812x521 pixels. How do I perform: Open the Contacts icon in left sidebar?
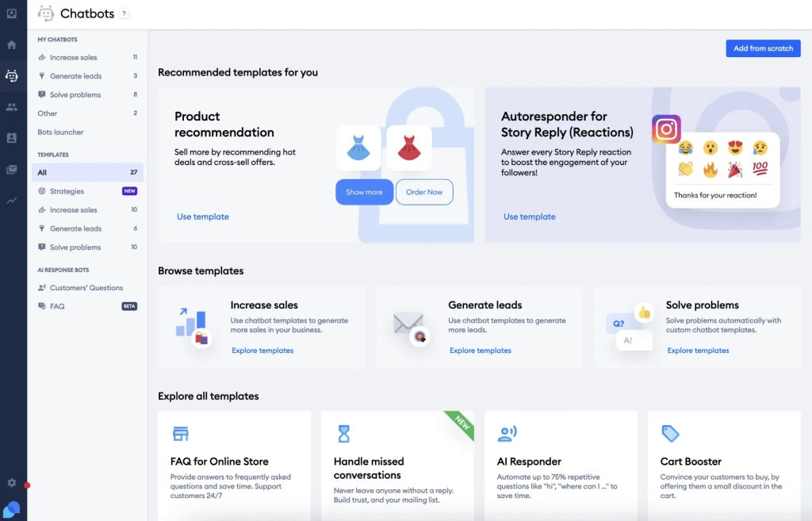[x=12, y=138]
